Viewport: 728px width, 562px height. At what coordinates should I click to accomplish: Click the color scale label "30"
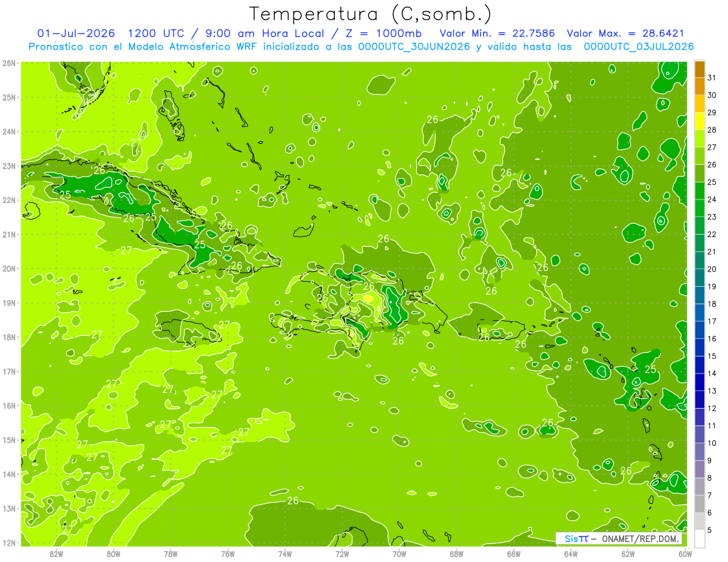coord(712,95)
